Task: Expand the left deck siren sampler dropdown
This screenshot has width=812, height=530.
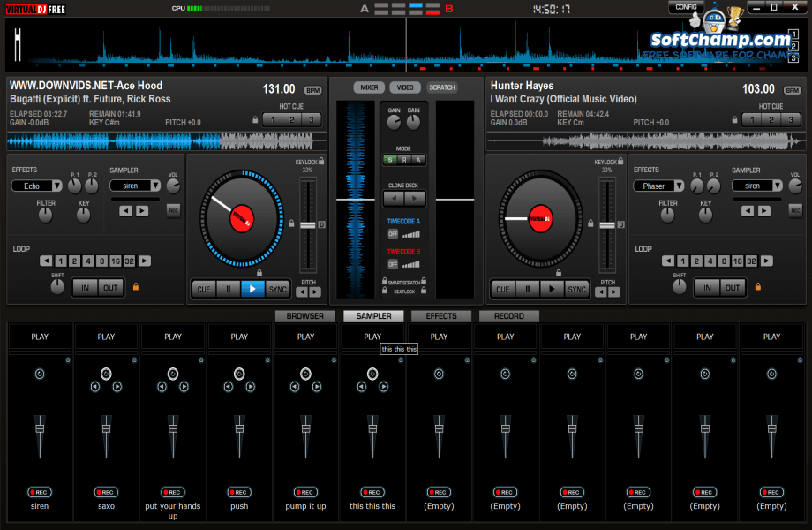Action: coord(154,185)
